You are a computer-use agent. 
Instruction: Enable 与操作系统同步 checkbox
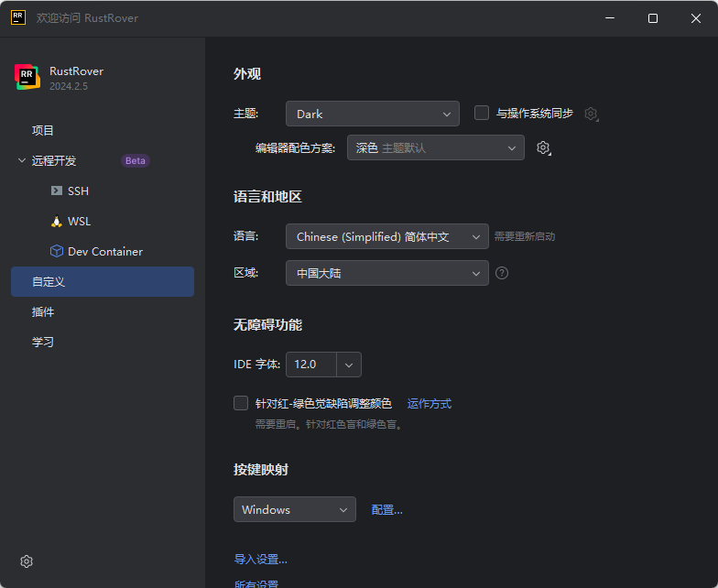coord(482,113)
